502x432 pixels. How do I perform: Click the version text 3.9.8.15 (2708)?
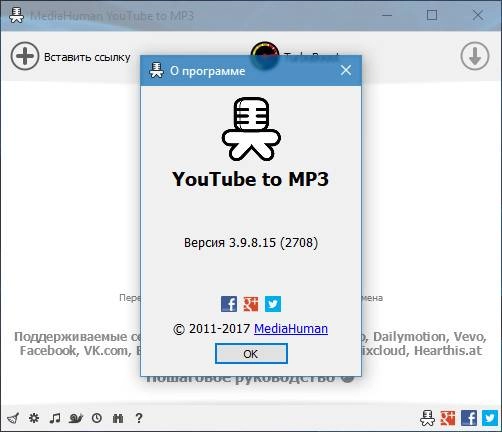(x=251, y=243)
